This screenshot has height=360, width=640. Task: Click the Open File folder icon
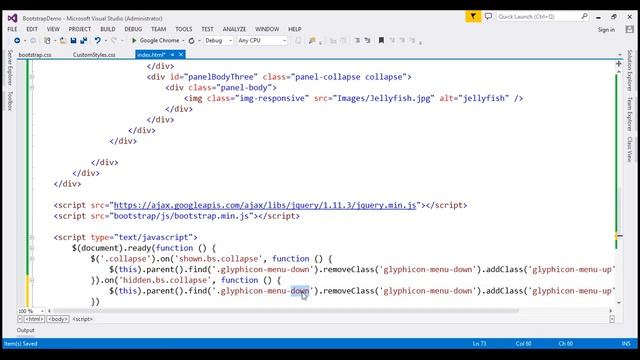pyautogui.click(x=62, y=40)
